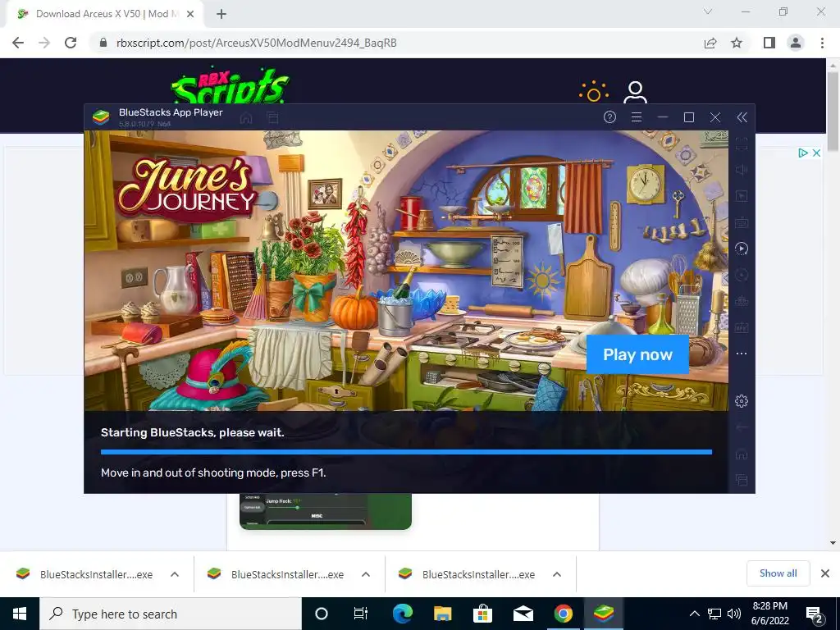Viewport: 840px width, 630px height.
Task: Click the Arceus X preview thumbnail below BlueStacks
Action: pos(325,511)
